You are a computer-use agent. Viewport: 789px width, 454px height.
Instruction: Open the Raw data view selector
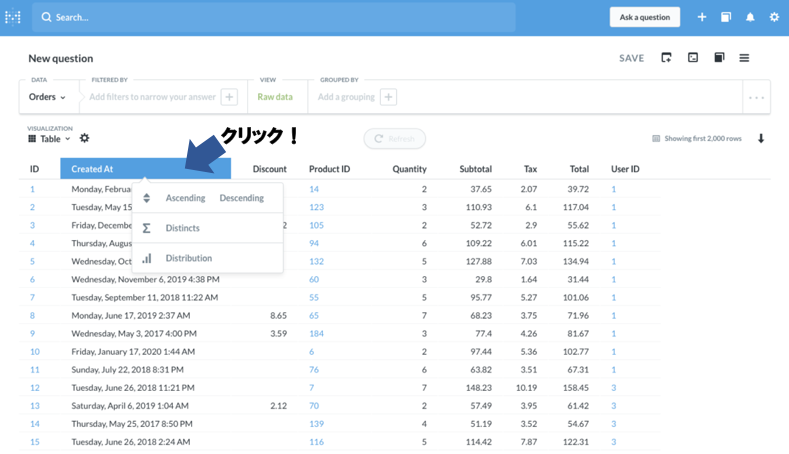(275, 97)
